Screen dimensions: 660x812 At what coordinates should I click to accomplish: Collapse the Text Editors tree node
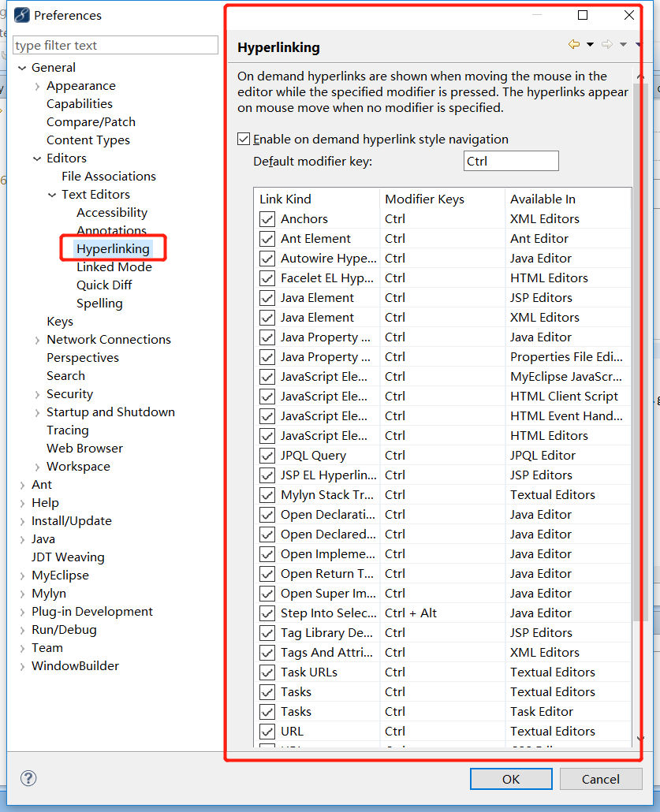tap(52, 195)
